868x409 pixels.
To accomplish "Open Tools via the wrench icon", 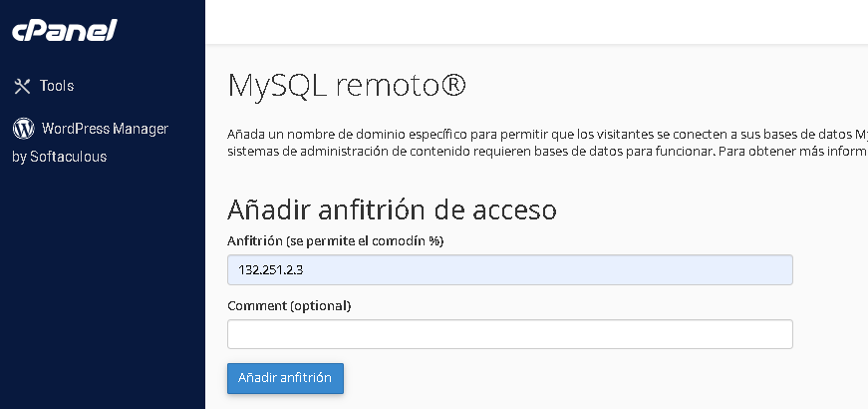I will pyautogui.click(x=22, y=86).
